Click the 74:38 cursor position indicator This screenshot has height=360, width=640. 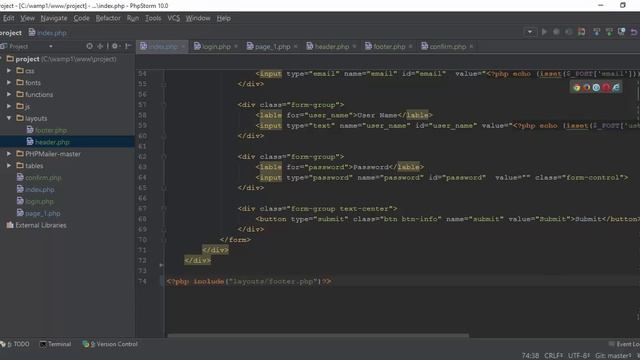tap(530, 356)
